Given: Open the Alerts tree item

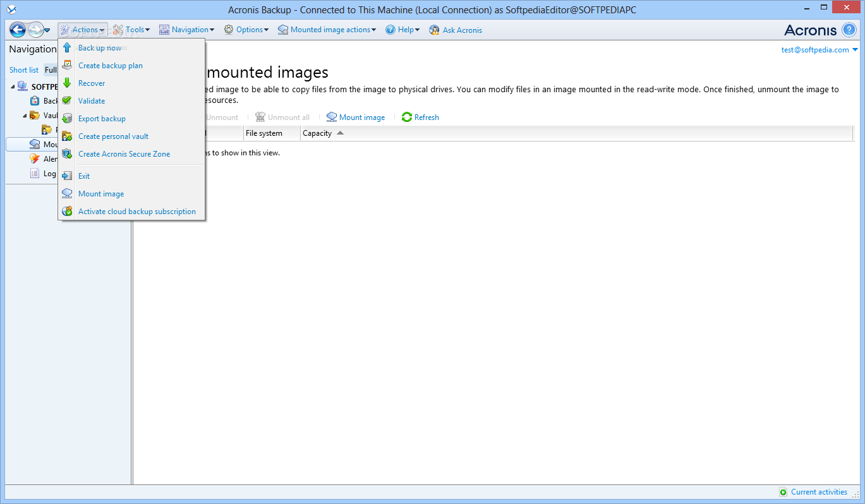Looking at the screenshot, I should [x=44, y=159].
